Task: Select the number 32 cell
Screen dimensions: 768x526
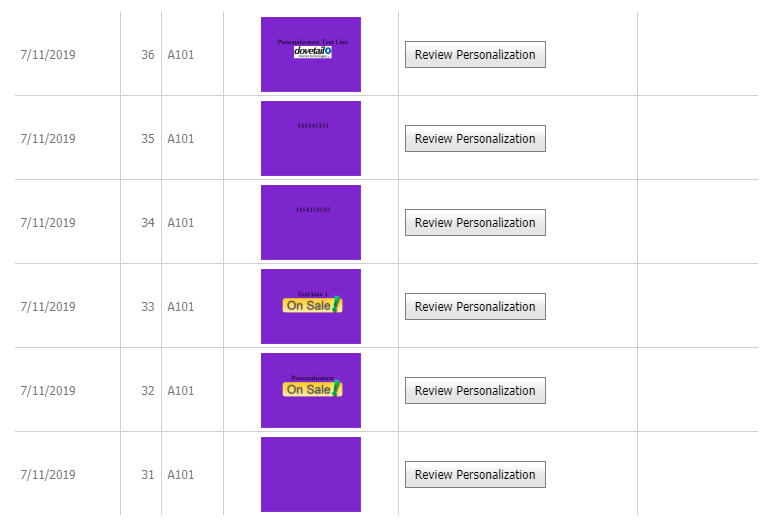Action: tap(147, 391)
